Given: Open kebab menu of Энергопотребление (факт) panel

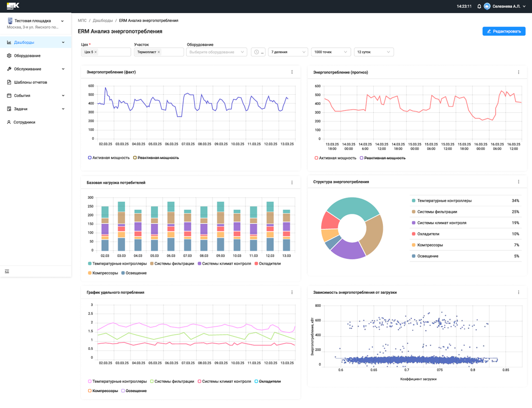Looking at the screenshot, I should click(x=292, y=72).
